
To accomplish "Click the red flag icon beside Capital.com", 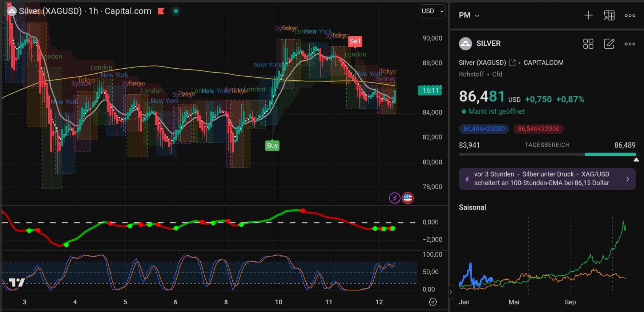I will coord(161,11).
